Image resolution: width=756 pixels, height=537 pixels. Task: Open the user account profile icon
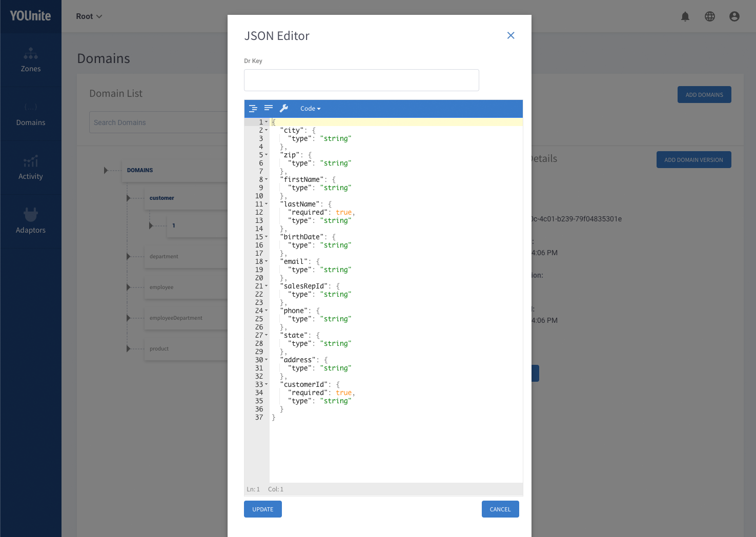pos(734,16)
